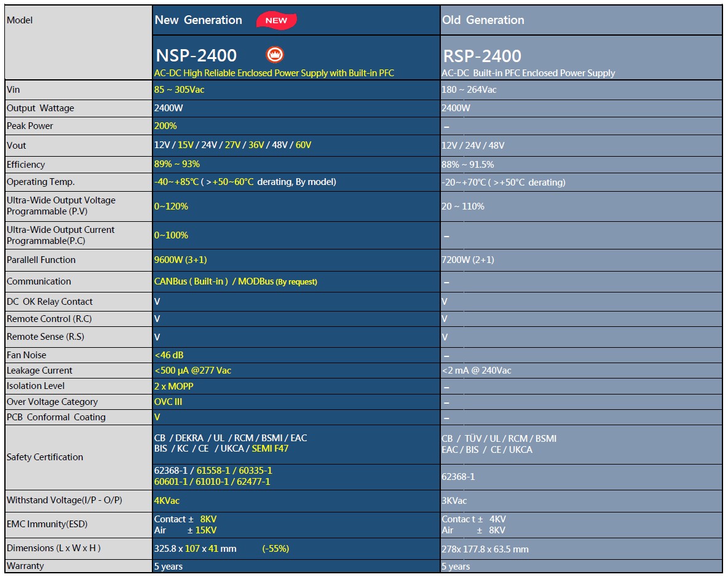Select NSP standards line 62368-1 / 61558-1 / 60335-1
728x577 pixels.
213,470
